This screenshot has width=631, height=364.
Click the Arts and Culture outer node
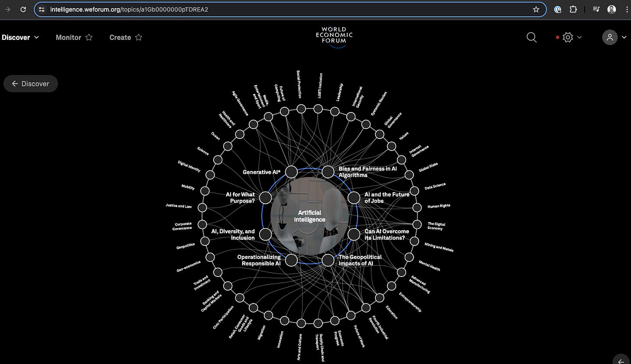(x=301, y=323)
